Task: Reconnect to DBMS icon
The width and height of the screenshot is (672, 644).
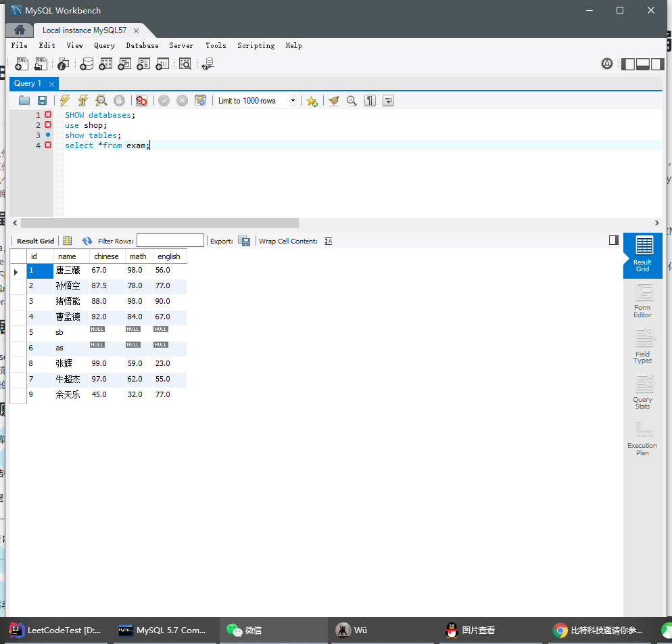Action: [208, 64]
